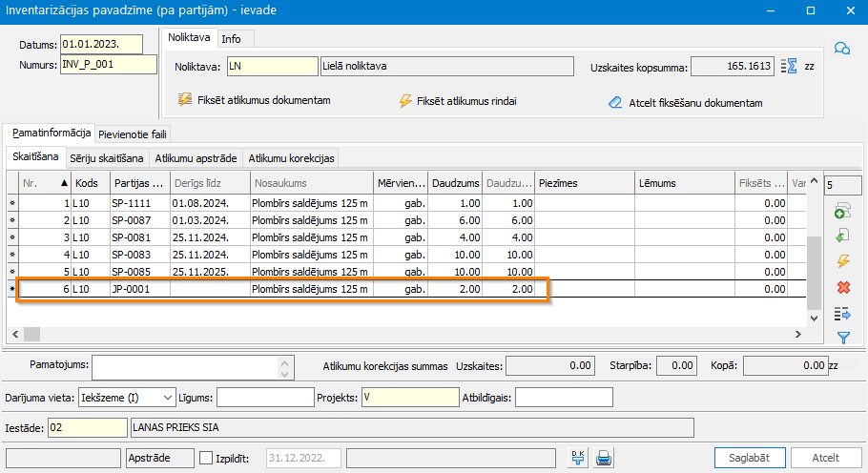Add a new row with the green plus icon

coord(842,211)
